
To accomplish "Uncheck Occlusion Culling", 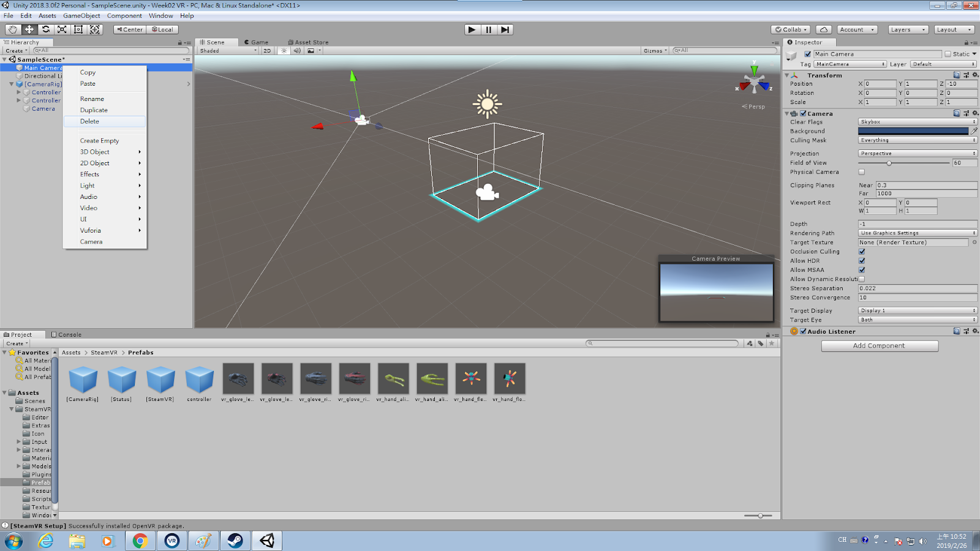I will click(x=862, y=252).
